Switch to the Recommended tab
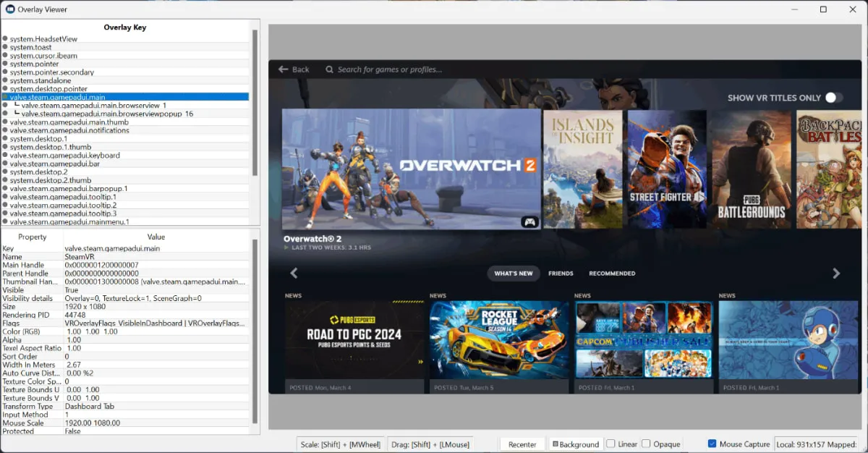Viewport: 868px width, 453px height. pyautogui.click(x=612, y=274)
